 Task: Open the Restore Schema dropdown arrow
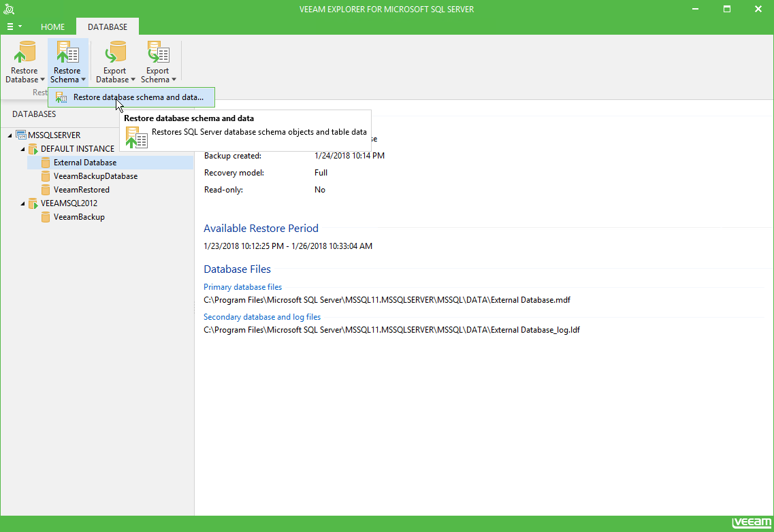point(84,80)
